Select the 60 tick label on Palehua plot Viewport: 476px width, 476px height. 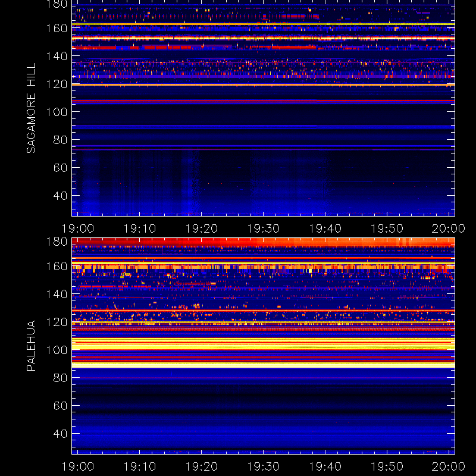60,406
